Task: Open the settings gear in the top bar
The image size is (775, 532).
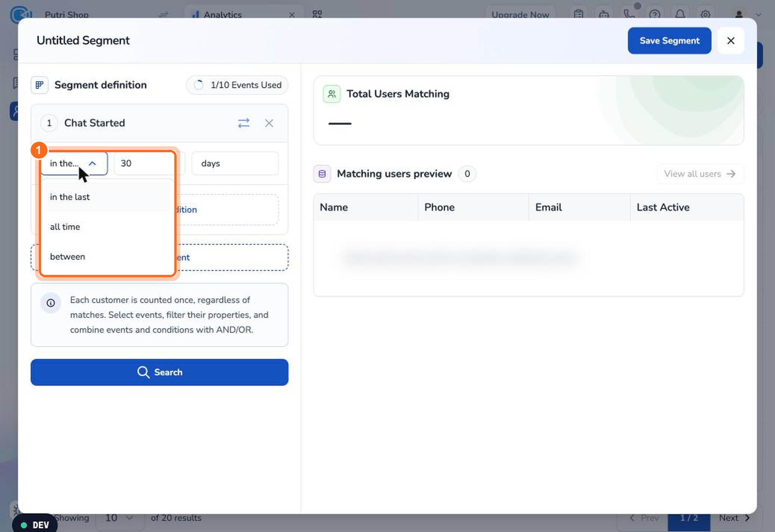Action: click(x=705, y=15)
